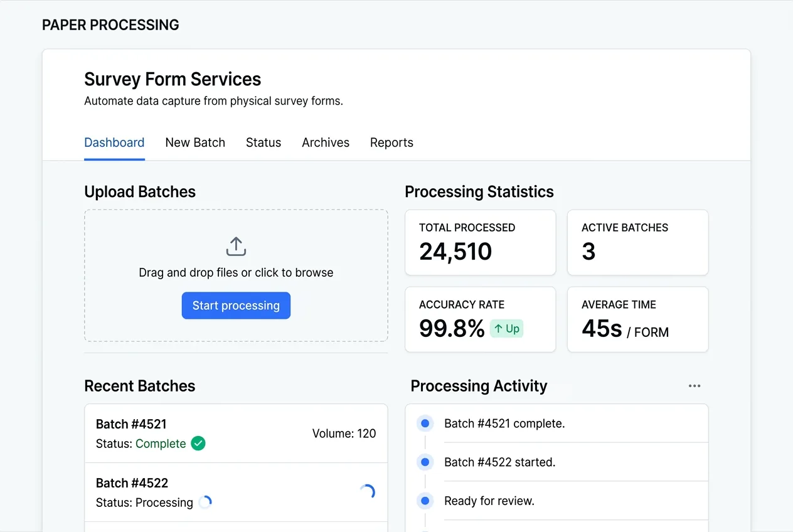793x532 pixels.
Task: Click the PAPER PROCESSING header title
Action: (110, 25)
